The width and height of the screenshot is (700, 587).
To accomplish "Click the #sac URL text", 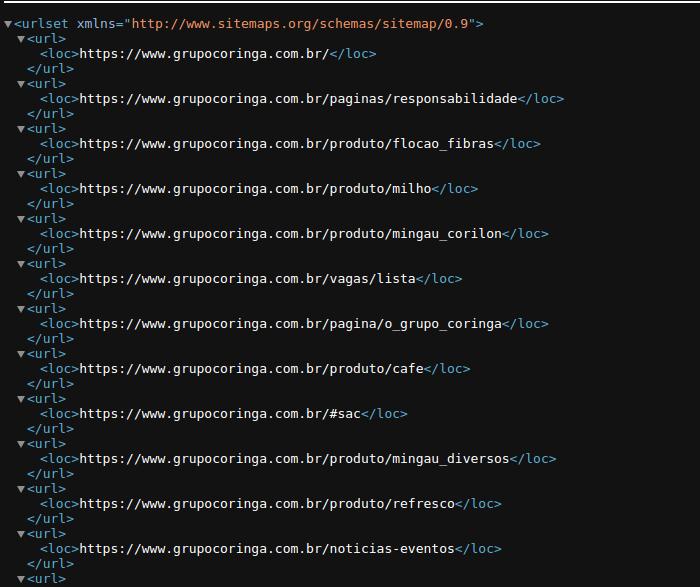I will [x=220, y=414].
